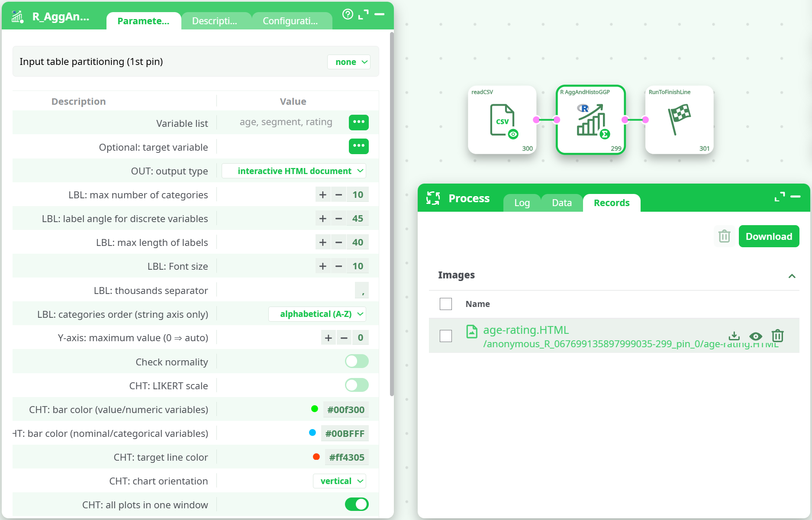Click the trash icon beside Download button
This screenshot has width=812, height=520.
click(x=724, y=236)
